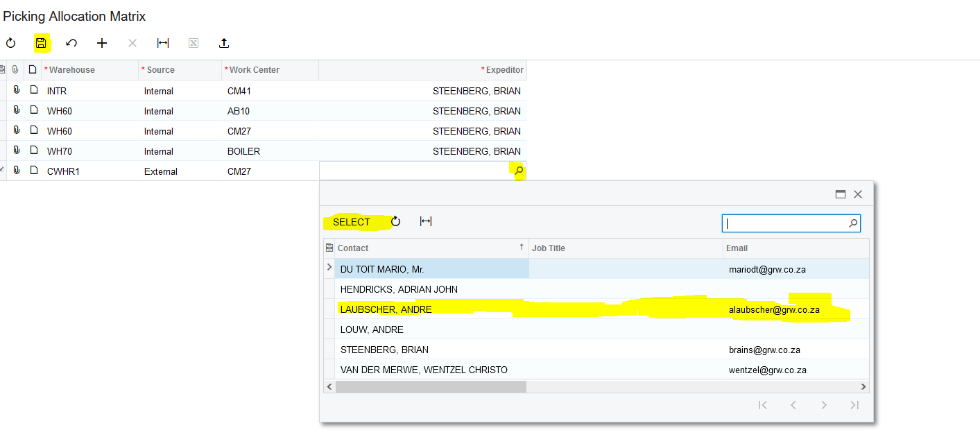Open the Expeditor lookup magnifier icon

pos(519,171)
